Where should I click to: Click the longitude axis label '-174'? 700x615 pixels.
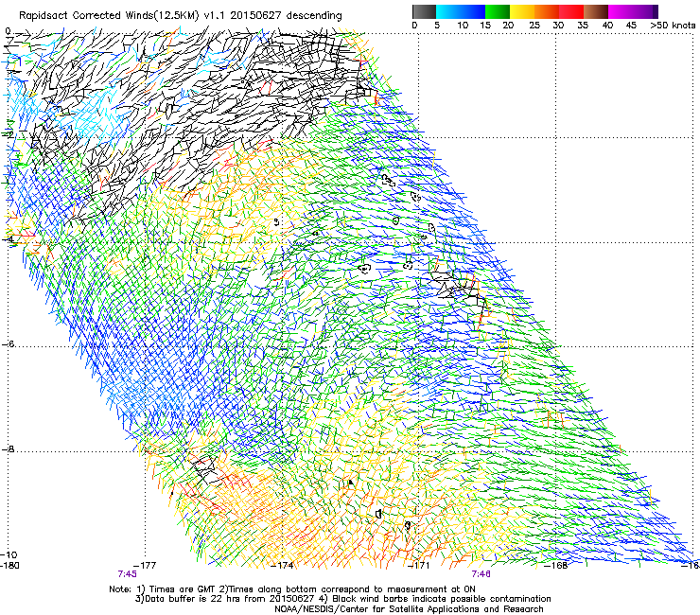tap(283, 566)
